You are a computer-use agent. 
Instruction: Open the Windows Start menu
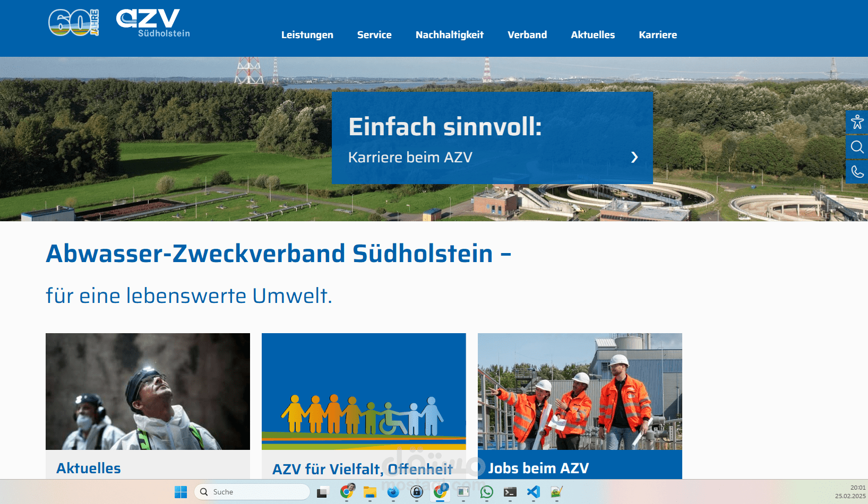click(x=181, y=492)
